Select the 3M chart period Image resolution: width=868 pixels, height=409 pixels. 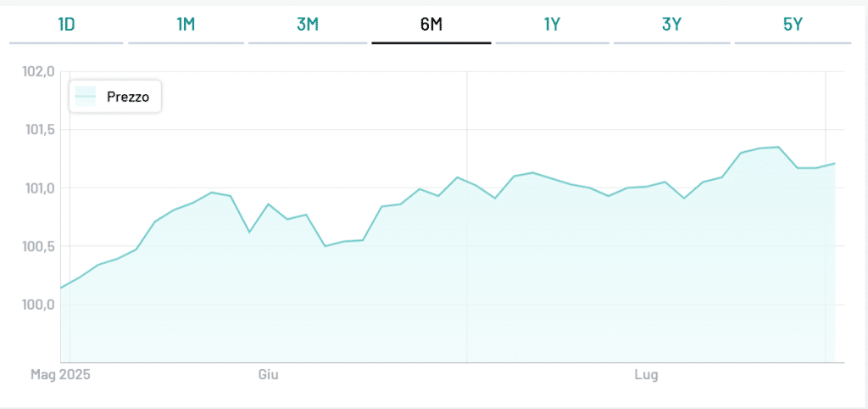click(308, 25)
